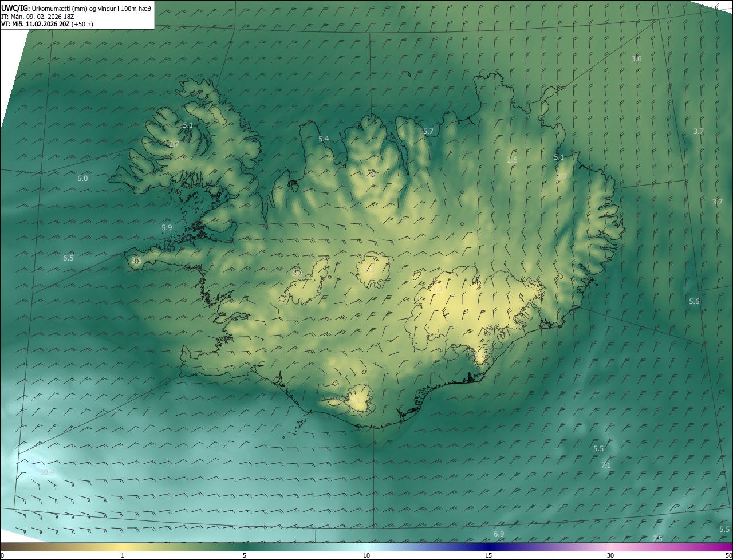Select the 2.6 value label
The width and height of the screenshot is (733, 560).
click(512, 160)
